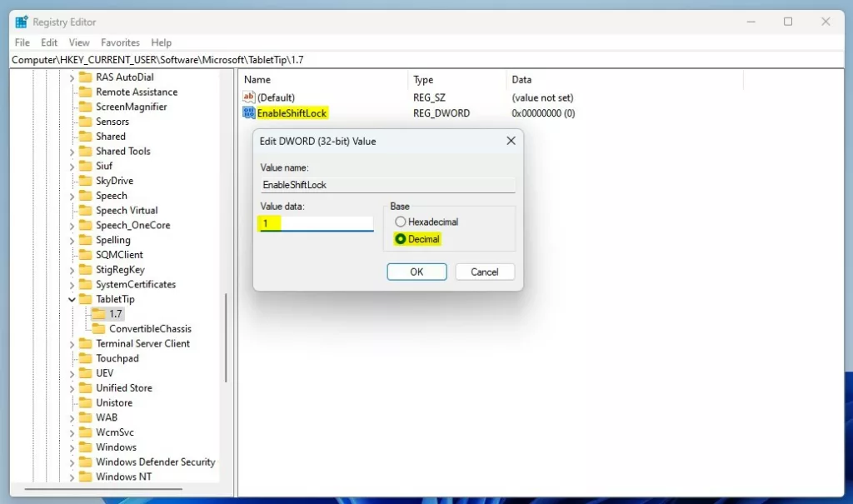Click the Registry Editor app icon in title bar
Image resolution: width=853 pixels, height=504 pixels.
click(x=21, y=22)
